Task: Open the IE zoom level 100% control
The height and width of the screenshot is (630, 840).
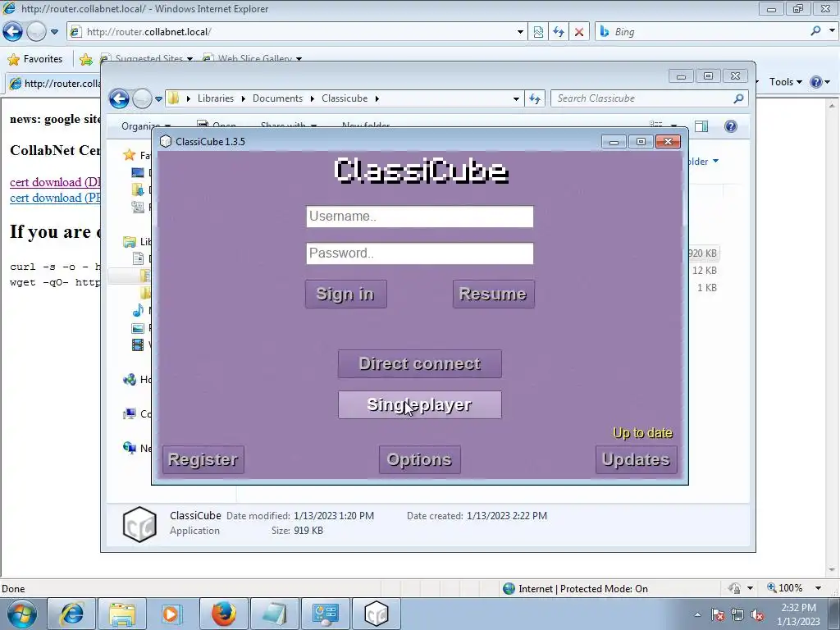Action: pyautogui.click(x=793, y=588)
